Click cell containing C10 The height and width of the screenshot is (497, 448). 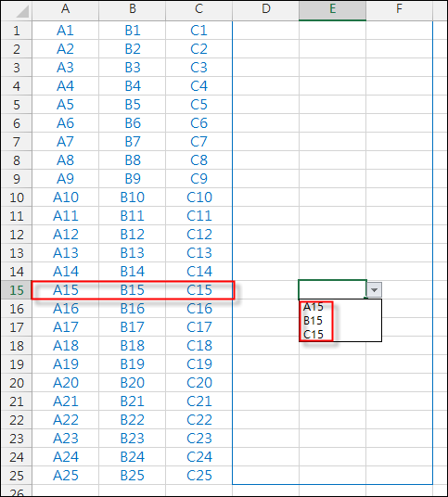tap(198, 198)
